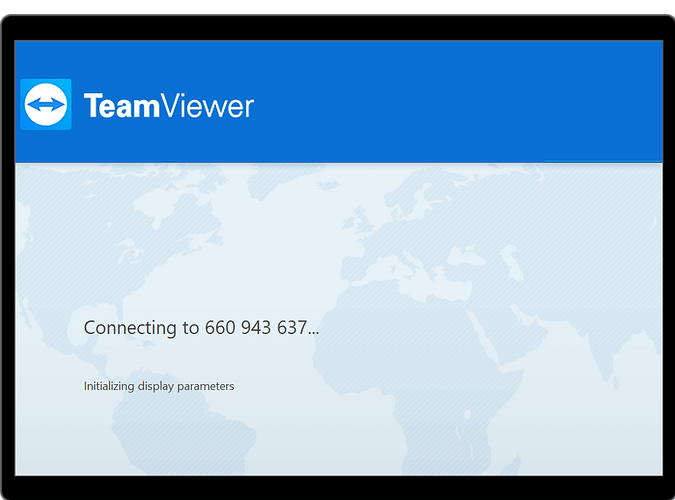The image size is (675, 500).
Task: Click South America on the map background
Action: (x=181, y=424)
